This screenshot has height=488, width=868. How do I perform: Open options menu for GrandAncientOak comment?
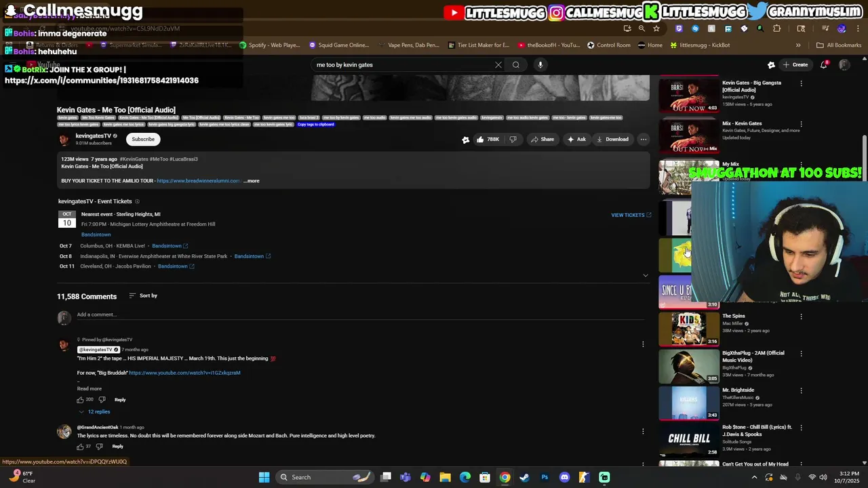643,431
